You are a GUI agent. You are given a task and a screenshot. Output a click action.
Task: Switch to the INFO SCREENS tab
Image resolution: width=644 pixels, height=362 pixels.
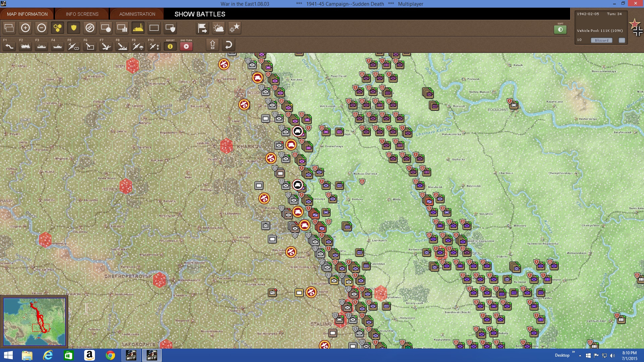(x=82, y=14)
